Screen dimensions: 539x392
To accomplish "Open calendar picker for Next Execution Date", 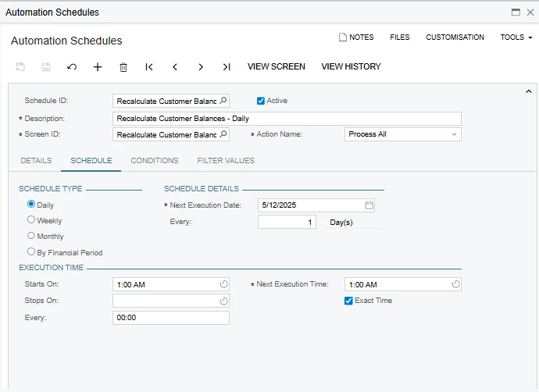I will pyautogui.click(x=369, y=205).
